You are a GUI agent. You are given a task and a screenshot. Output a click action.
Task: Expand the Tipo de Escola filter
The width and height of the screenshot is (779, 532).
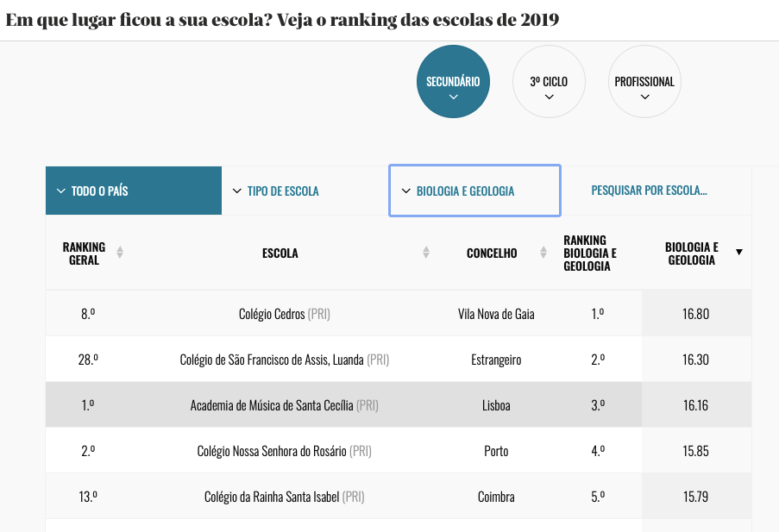(305, 191)
